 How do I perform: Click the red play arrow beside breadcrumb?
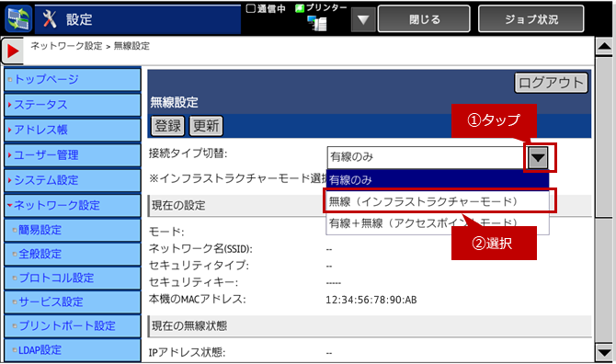pyautogui.click(x=13, y=51)
